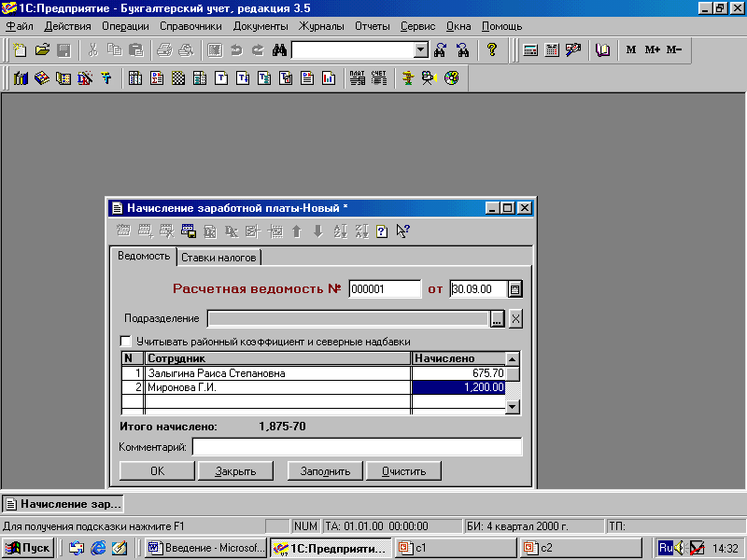Click the calendar button next to date field
747x560 pixels.
[x=515, y=289]
